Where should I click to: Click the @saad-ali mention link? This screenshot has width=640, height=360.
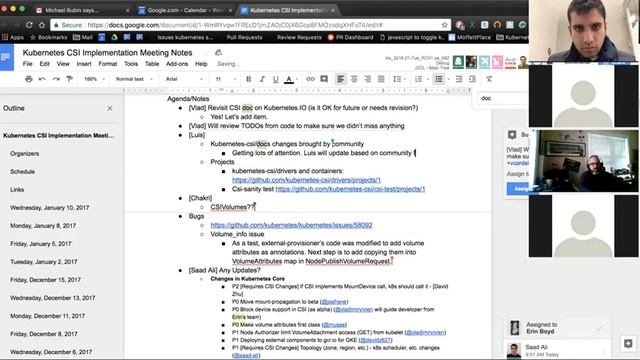pos(246,356)
